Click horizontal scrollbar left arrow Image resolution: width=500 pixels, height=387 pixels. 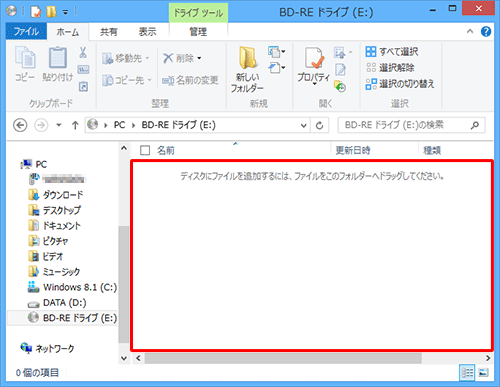138,358
